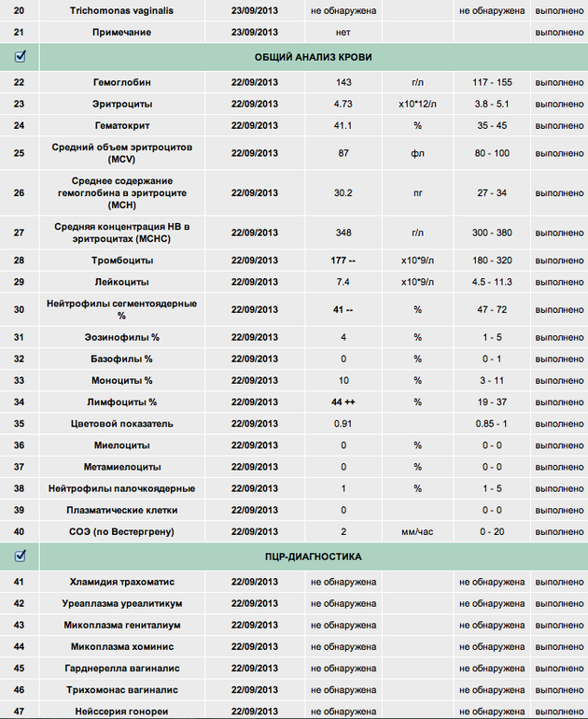Click the reference range 4.5 - 11.3
Viewport: 588px width, 719px height.
492,282
